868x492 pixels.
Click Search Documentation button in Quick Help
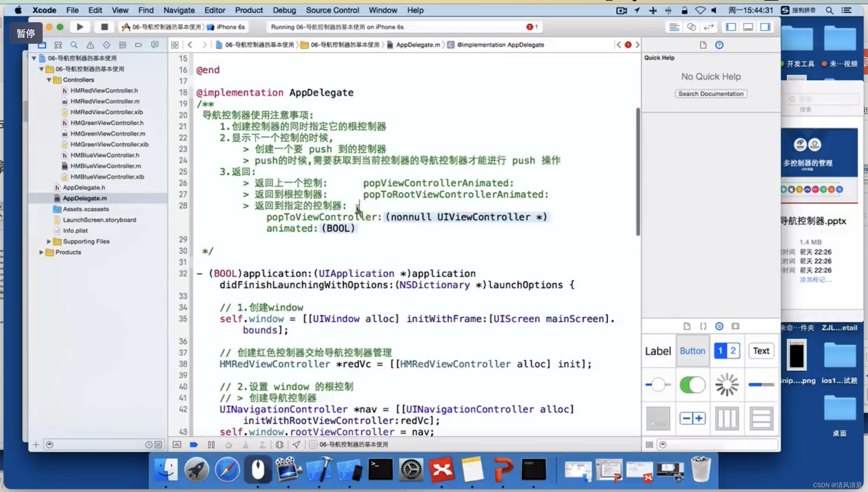710,94
